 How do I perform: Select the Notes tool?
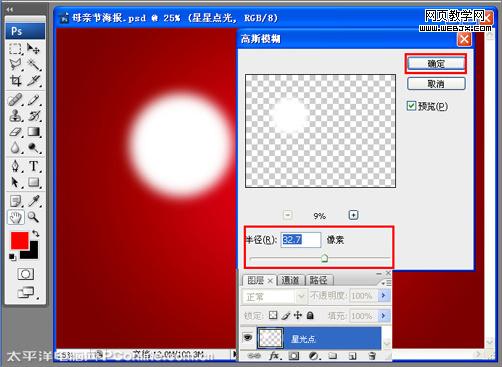15,201
